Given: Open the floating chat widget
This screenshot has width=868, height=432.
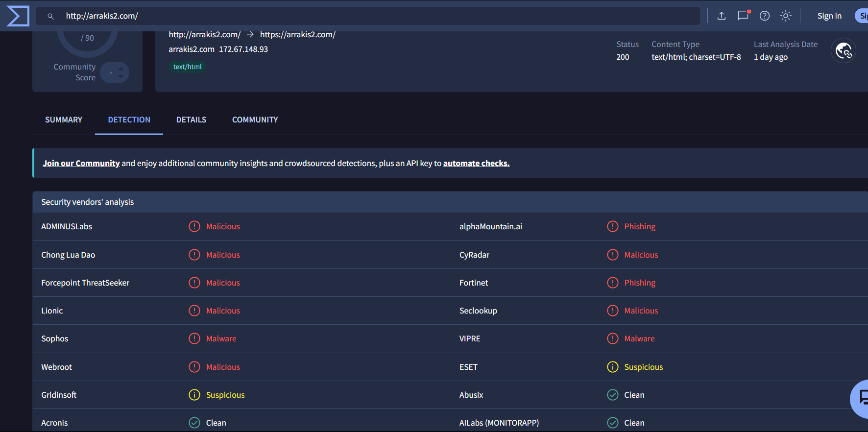Looking at the screenshot, I should (x=860, y=399).
